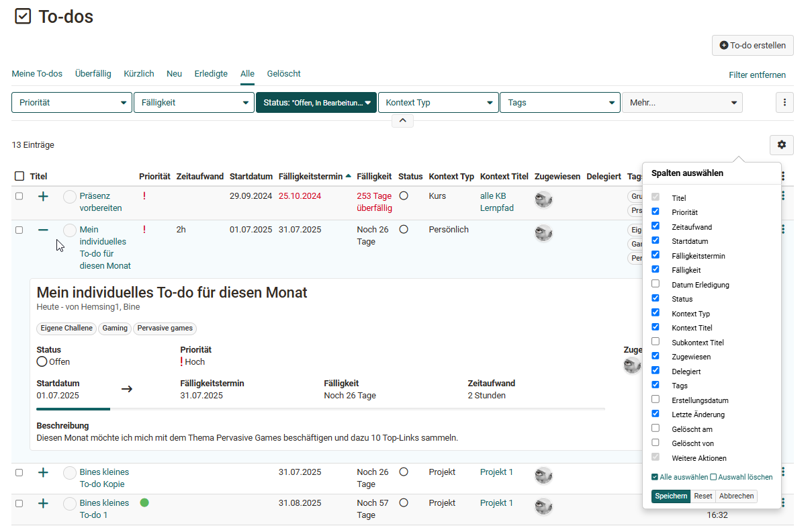The height and width of the screenshot is (526, 812).
Task: Collapse Mein individuelles To-do row with minus icon
Action: pyautogui.click(x=43, y=230)
